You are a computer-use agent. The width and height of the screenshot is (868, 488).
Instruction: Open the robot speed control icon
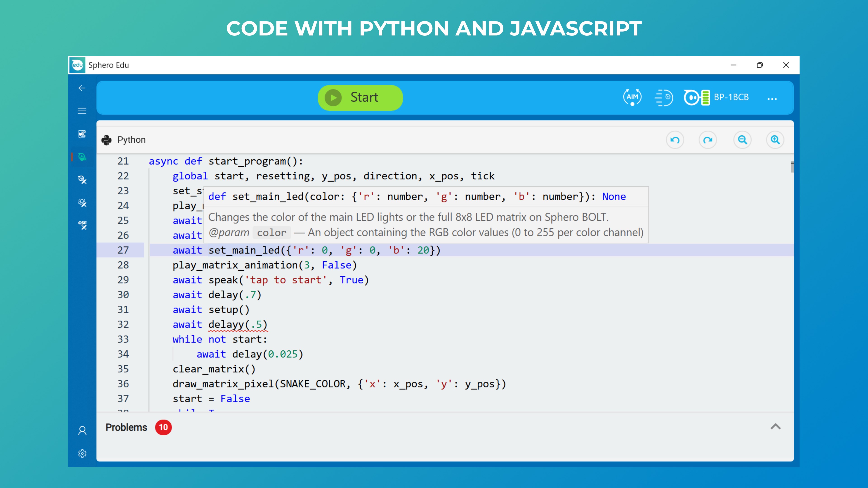pos(664,98)
